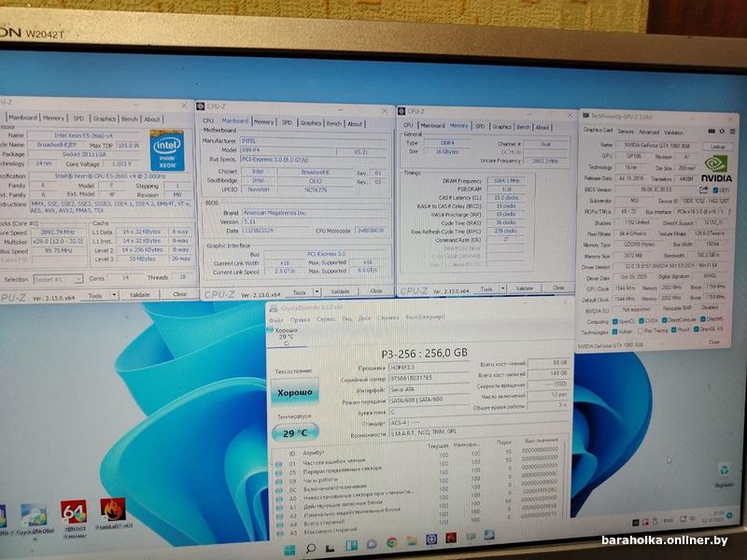The width and height of the screenshot is (747, 560).
Task: Click the BIOS export share icon in GPU-Z
Action: pos(704,189)
